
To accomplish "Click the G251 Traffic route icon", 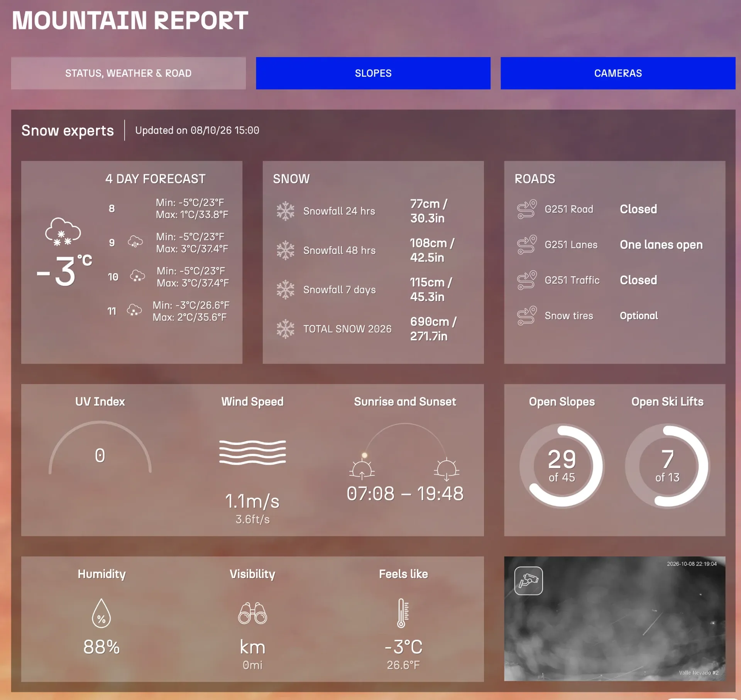I will click(527, 280).
